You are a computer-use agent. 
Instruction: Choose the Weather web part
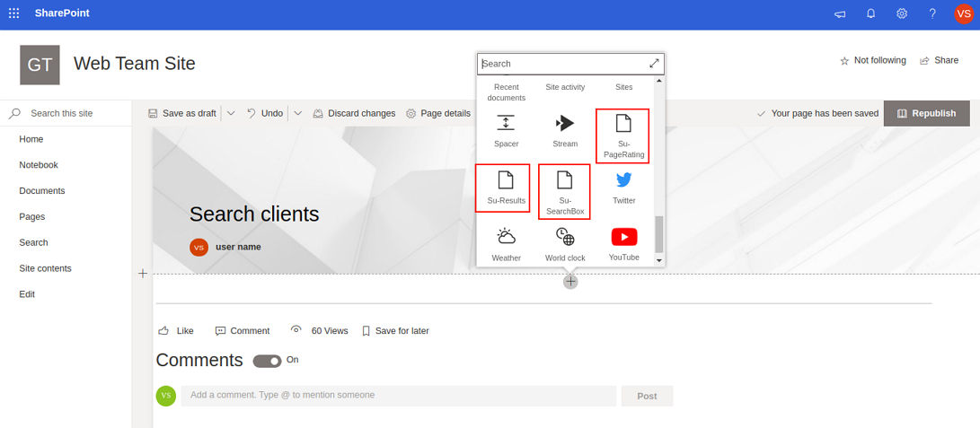[x=506, y=242]
